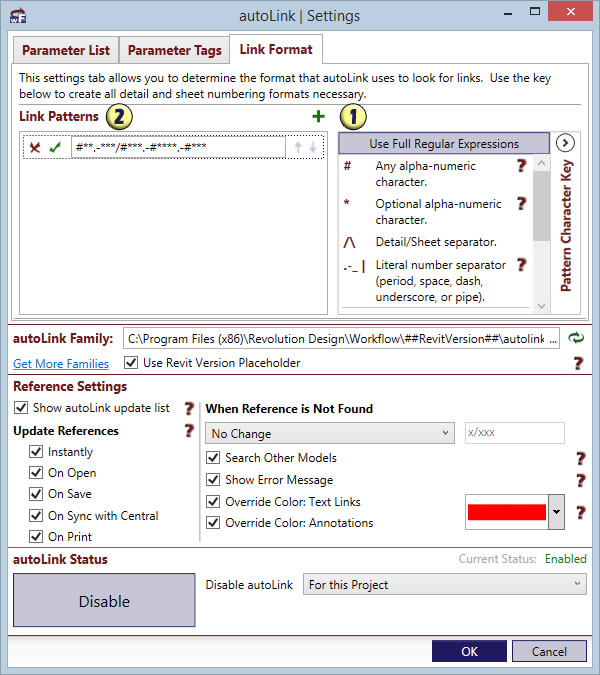This screenshot has width=600, height=675.
Task: Confirm settings with OK button
Action: [469, 651]
